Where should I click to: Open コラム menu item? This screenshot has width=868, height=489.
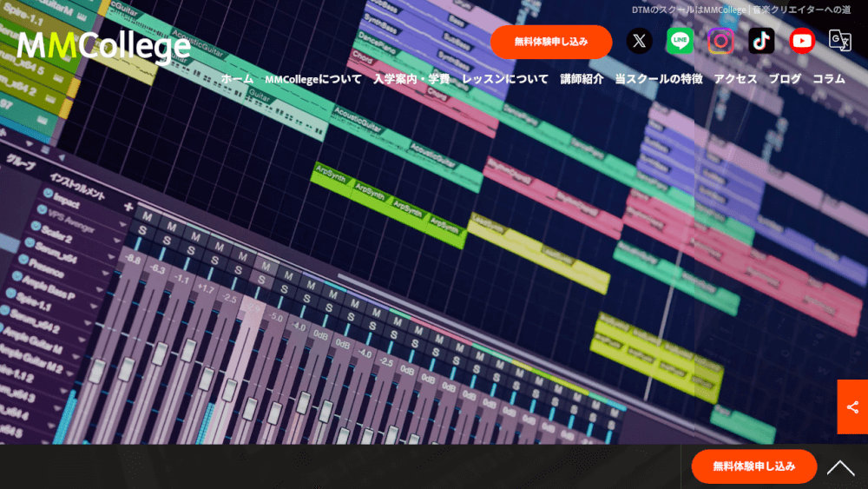pyautogui.click(x=829, y=79)
